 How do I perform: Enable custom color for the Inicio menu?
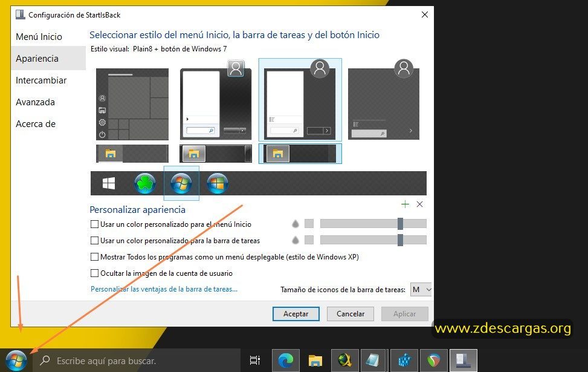[x=94, y=224]
